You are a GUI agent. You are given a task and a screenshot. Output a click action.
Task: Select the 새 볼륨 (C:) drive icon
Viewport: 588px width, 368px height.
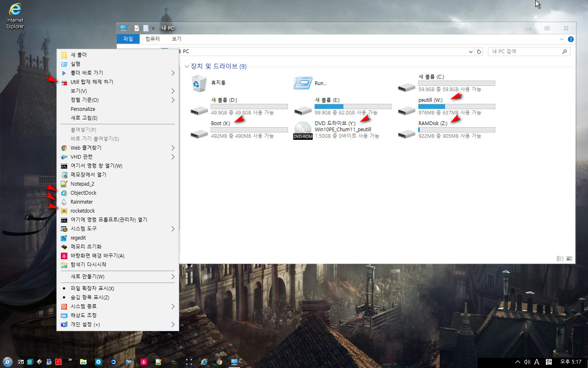(407, 87)
